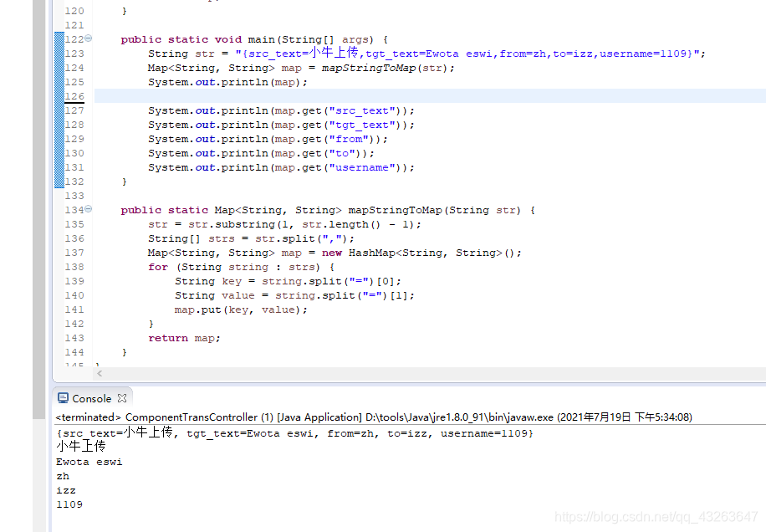Click the str.split(",") statement on line 136
This screenshot has width=766, height=532.
[251, 238]
